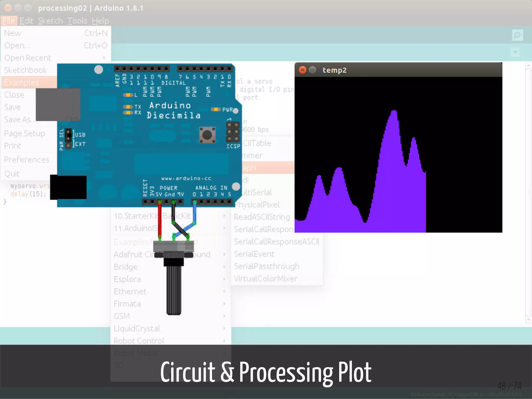Click Preferences in File menu
The image size is (532, 399).
tap(27, 159)
